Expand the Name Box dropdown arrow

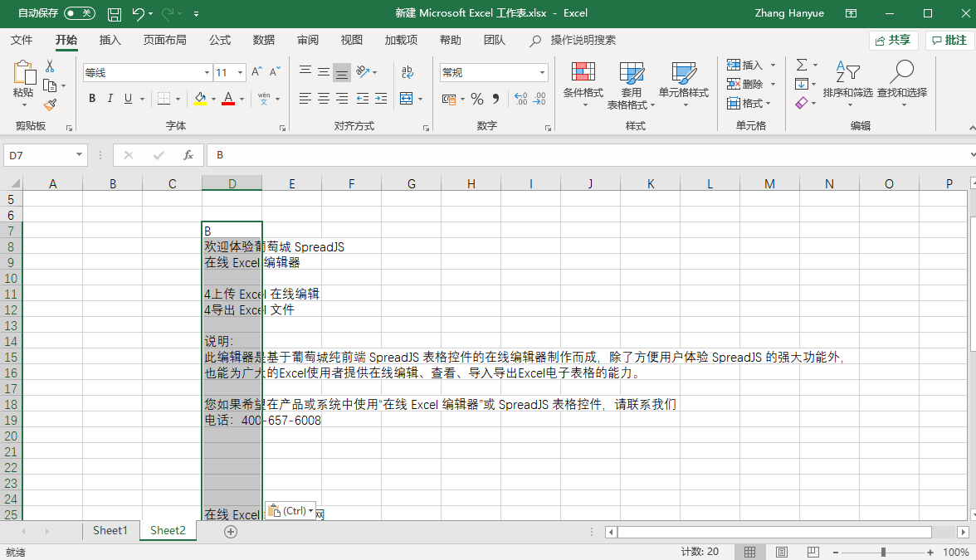79,155
